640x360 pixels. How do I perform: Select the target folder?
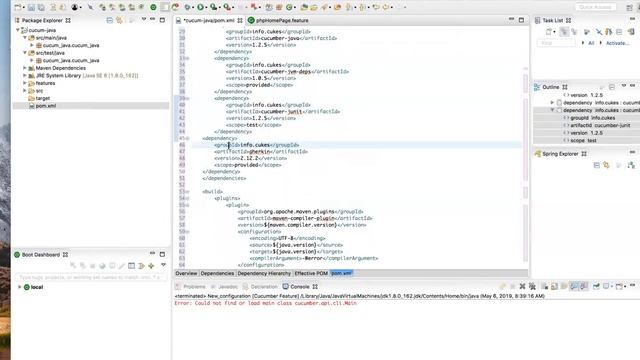42,98
